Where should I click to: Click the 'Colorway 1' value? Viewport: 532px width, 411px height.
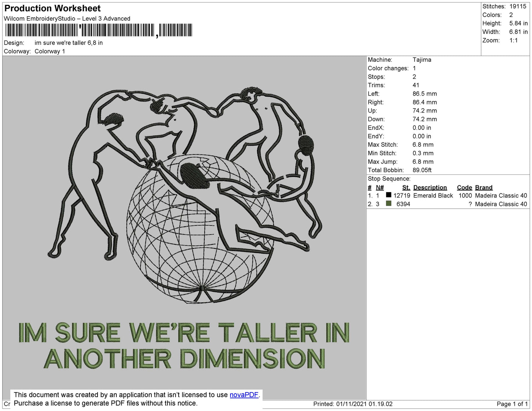pyautogui.click(x=50, y=51)
